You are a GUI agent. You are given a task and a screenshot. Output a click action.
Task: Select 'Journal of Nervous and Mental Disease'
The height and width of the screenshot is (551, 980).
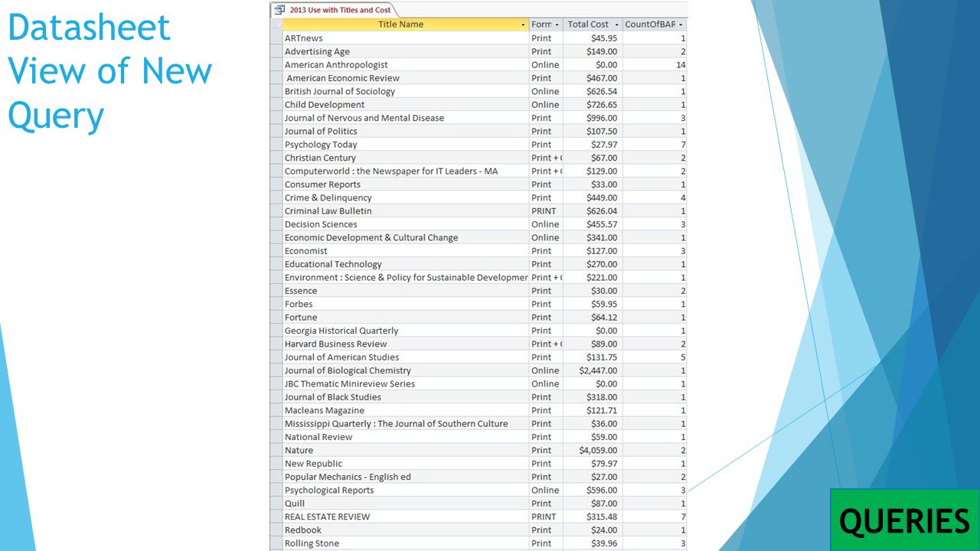405,118
